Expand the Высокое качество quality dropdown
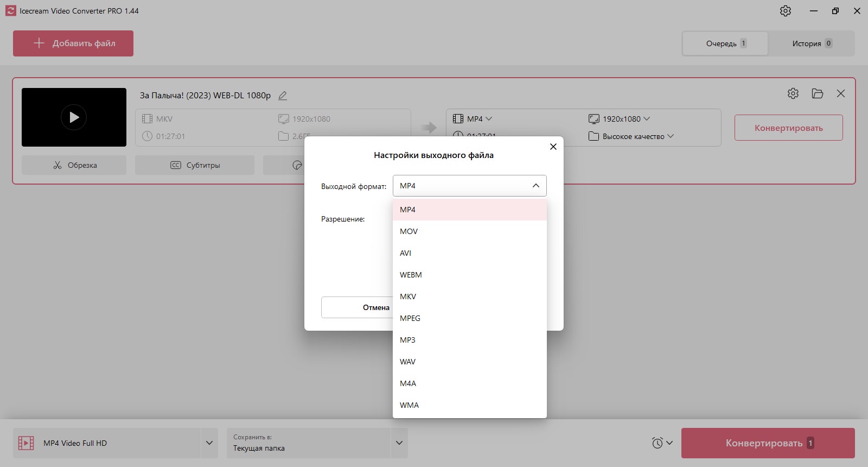Viewport: 868px width, 467px height. click(x=631, y=136)
